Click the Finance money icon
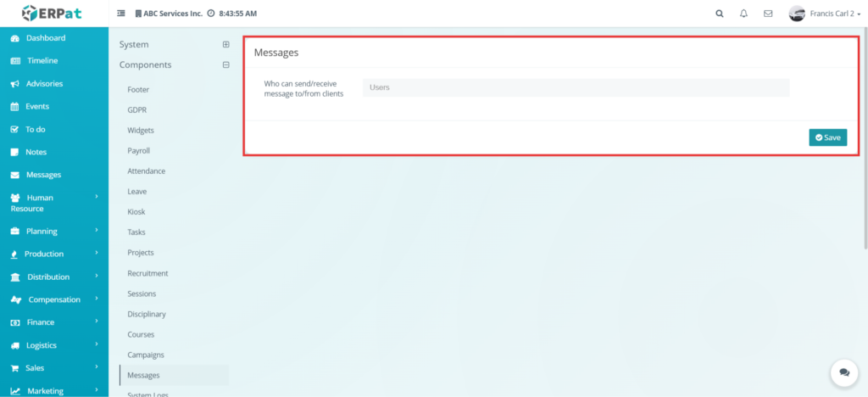This screenshot has width=868, height=397. click(x=15, y=322)
